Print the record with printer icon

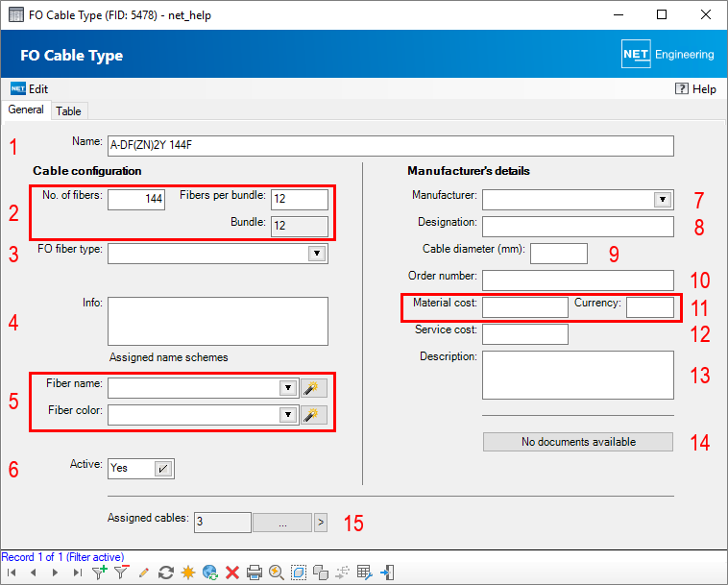[255, 573]
